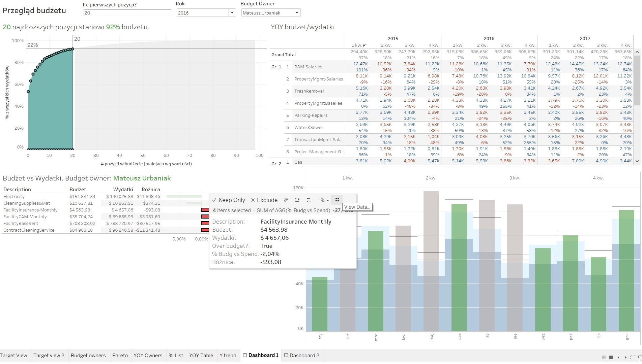Viewport: 642px width, 364px height.
Task: Click Keep Only in the tooltip
Action: [229, 200]
